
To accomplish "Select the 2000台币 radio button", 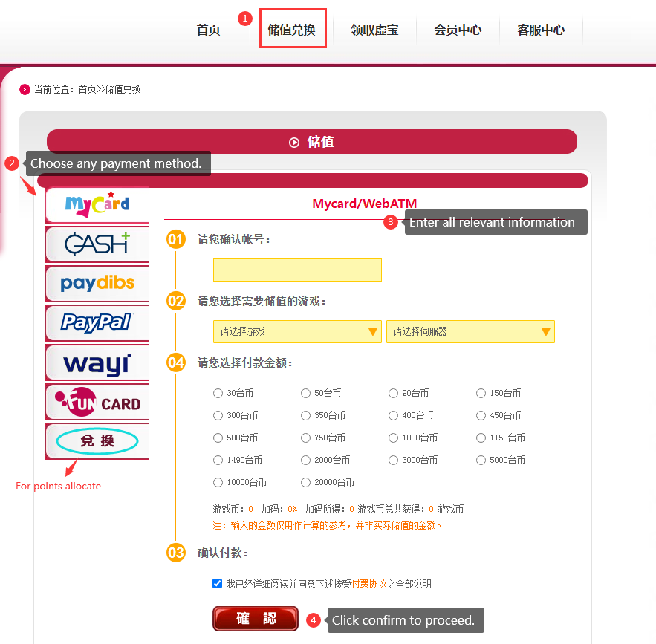I will (x=306, y=460).
